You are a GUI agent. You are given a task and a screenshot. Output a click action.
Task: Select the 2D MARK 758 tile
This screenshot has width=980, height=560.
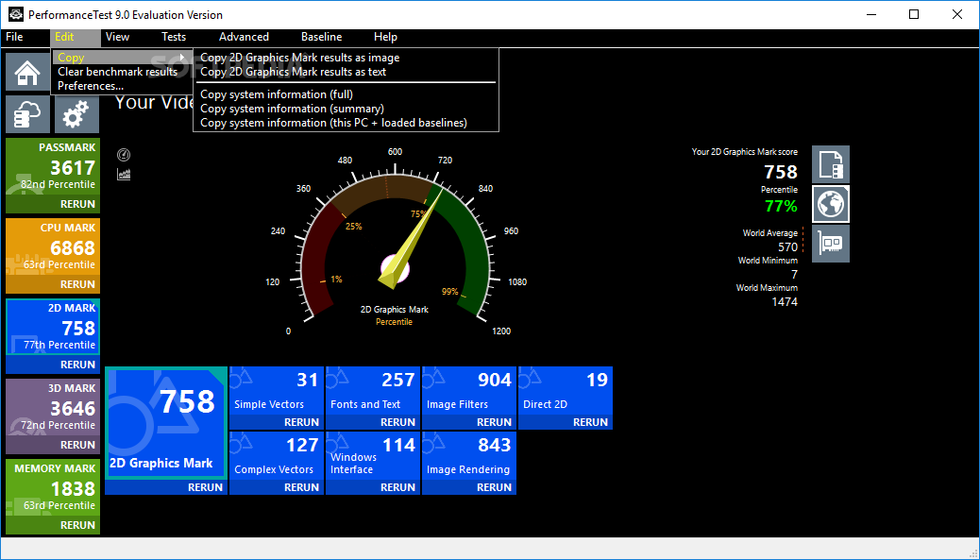pyautogui.click(x=53, y=328)
